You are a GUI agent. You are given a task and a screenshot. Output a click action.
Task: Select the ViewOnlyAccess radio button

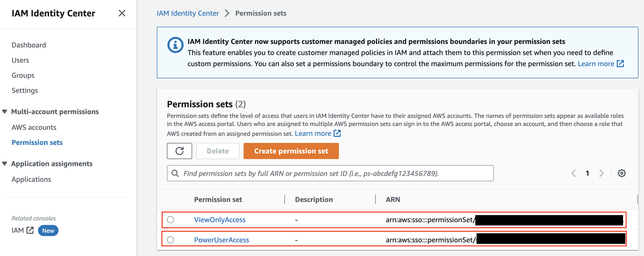click(x=170, y=220)
